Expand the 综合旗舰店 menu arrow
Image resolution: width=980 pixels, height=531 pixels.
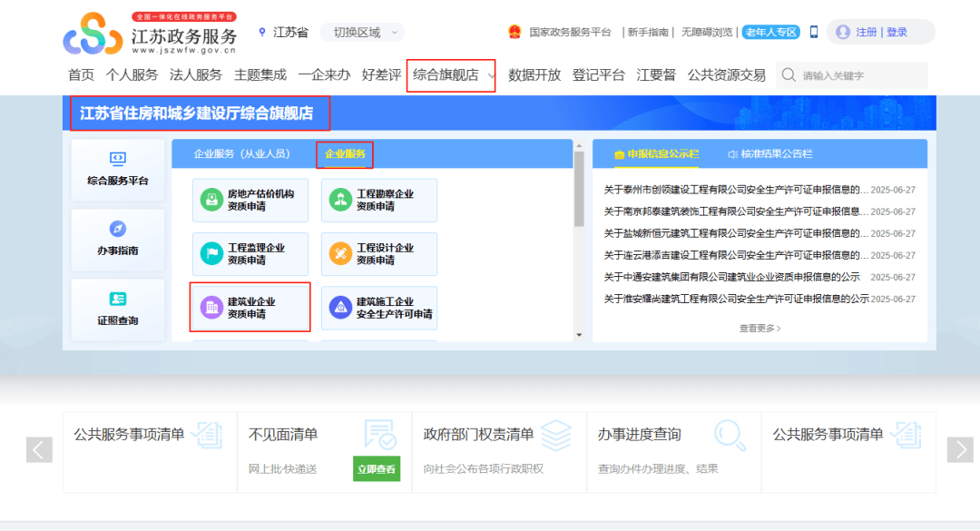[x=491, y=75]
